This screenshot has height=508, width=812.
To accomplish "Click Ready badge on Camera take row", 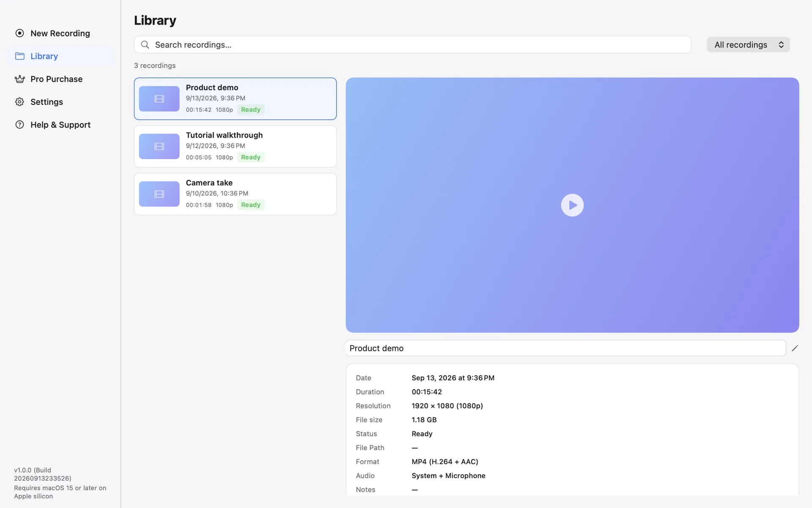I will point(251,205).
